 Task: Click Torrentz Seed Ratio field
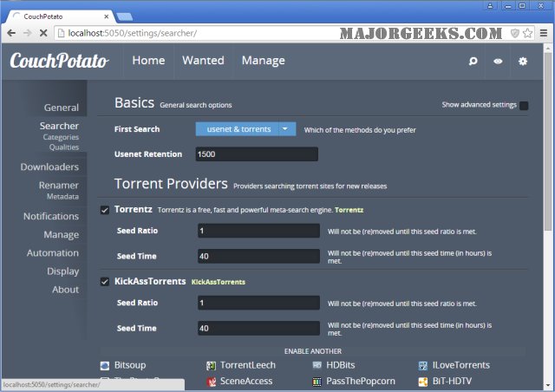[x=258, y=231]
